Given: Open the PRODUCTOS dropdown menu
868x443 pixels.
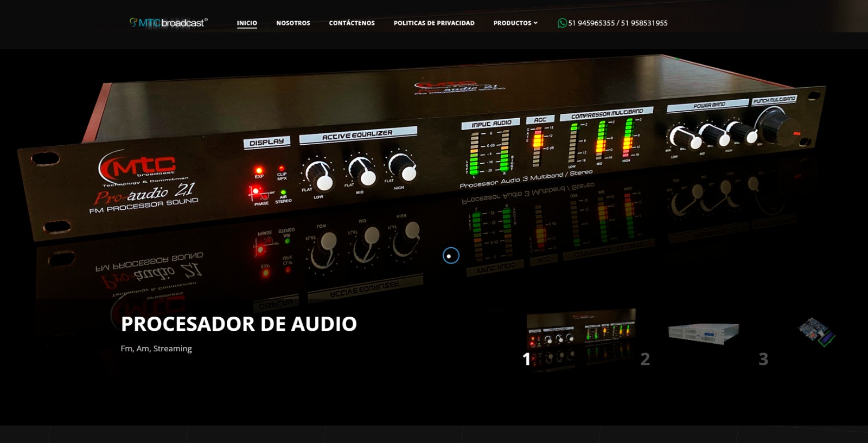Looking at the screenshot, I should tap(512, 23).
